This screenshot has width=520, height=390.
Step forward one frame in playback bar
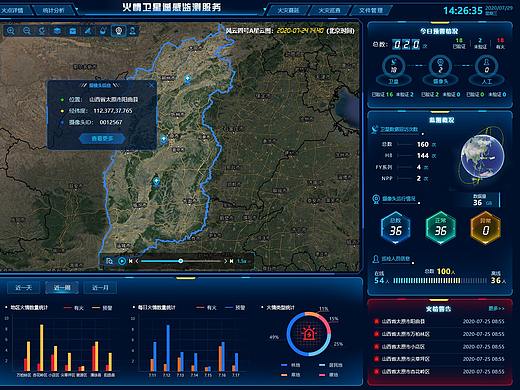pos(225,261)
